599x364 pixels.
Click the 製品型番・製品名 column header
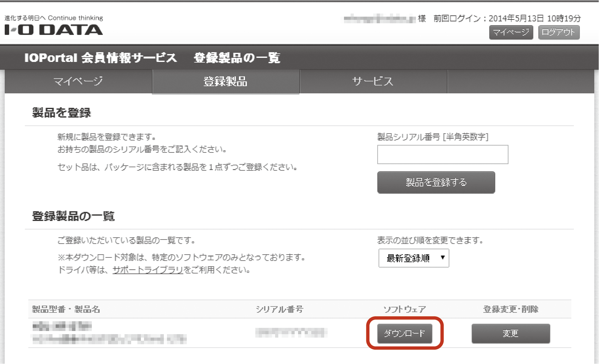66,309
